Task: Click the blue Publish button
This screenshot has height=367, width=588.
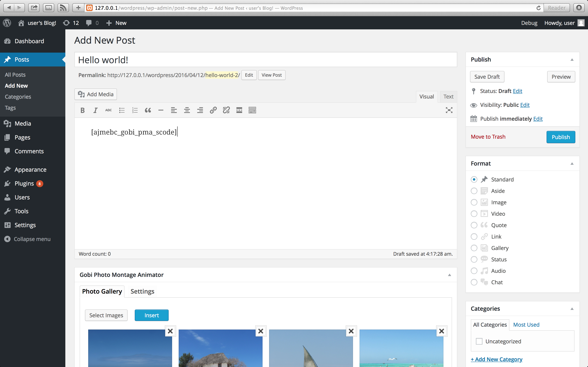Action: click(561, 137)
